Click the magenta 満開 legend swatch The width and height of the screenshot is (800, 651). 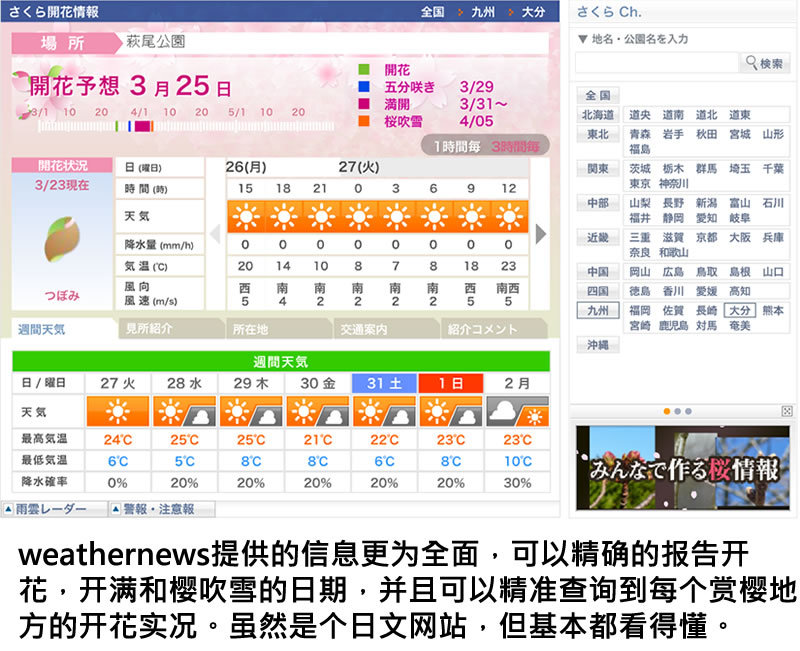tap(364, 104)
